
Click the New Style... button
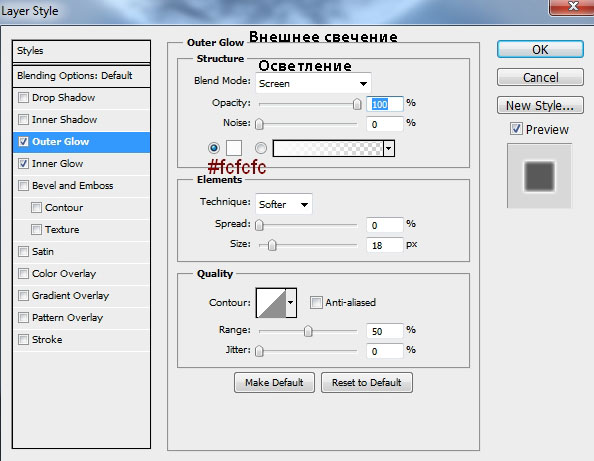point(540,105)
